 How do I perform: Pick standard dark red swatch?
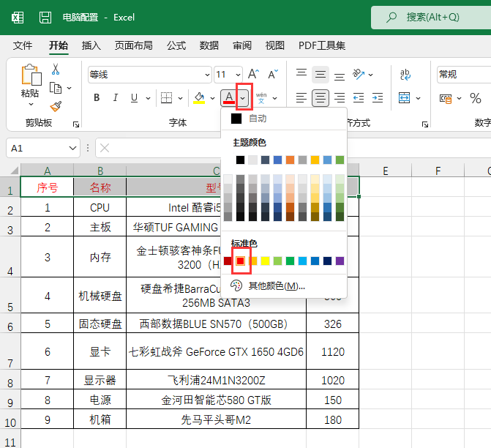pyautogui.click(x=228, y=261)
